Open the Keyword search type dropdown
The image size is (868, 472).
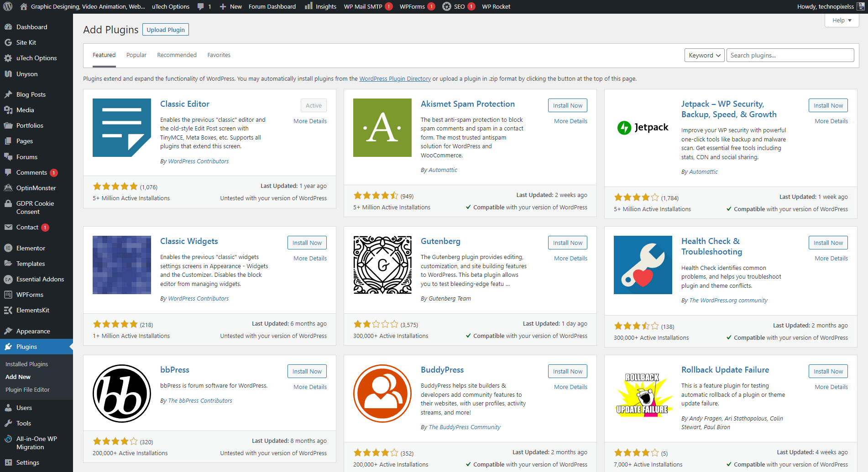pyautogui.click(x=704, y=55)
